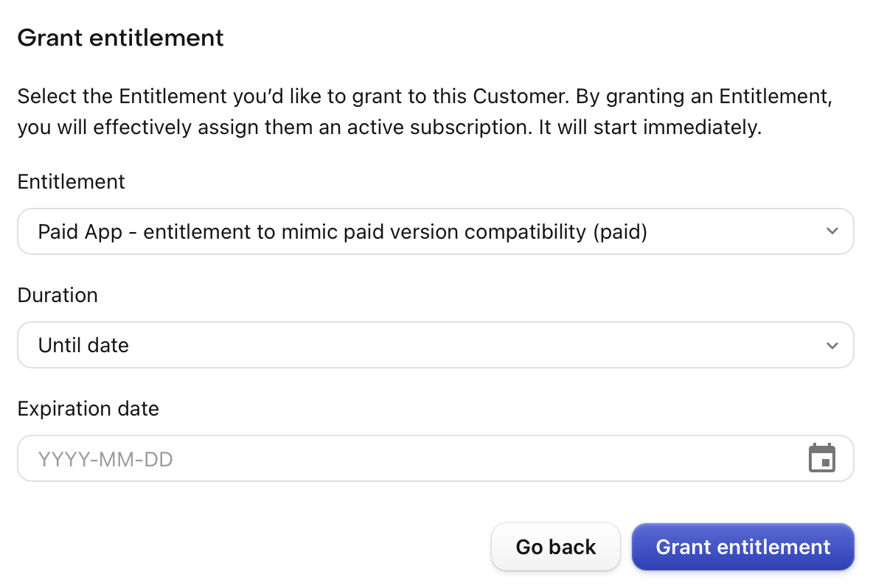Click the 'Grant entitlement' dialog heading
This screenshot has height=588, width=870.
120,38
